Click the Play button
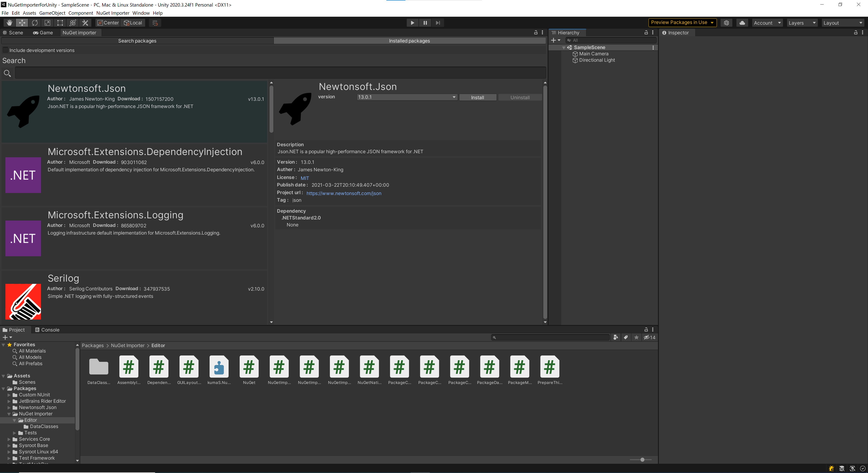The image size is (868, 473). pos(412,23)
